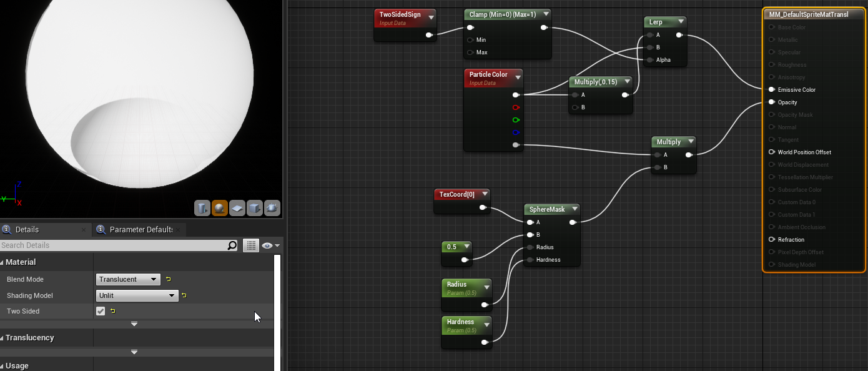Select the cube preview mesh shape
Viewport: 868px width, 371px height.
254,207
